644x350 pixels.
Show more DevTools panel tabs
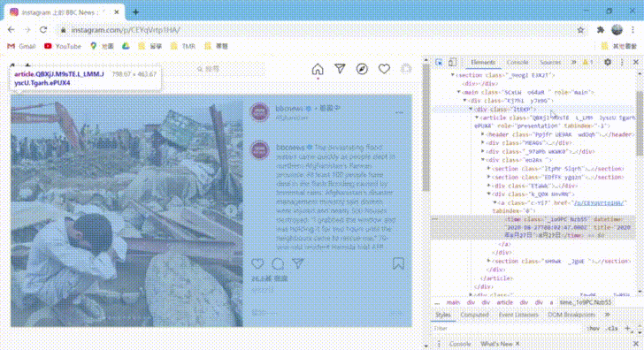pyautogui.click(x=574, y=63)
